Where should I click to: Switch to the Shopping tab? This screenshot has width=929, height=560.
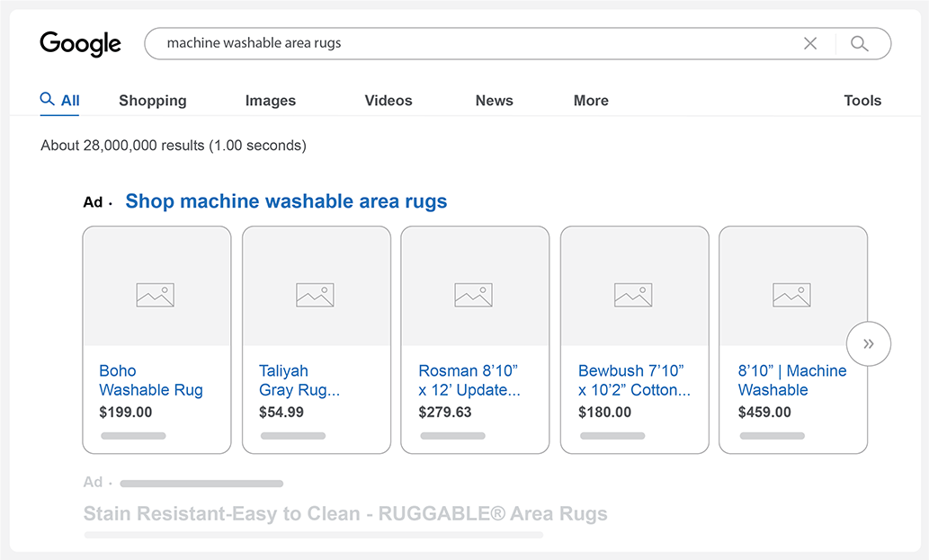[x=153, y=101]
